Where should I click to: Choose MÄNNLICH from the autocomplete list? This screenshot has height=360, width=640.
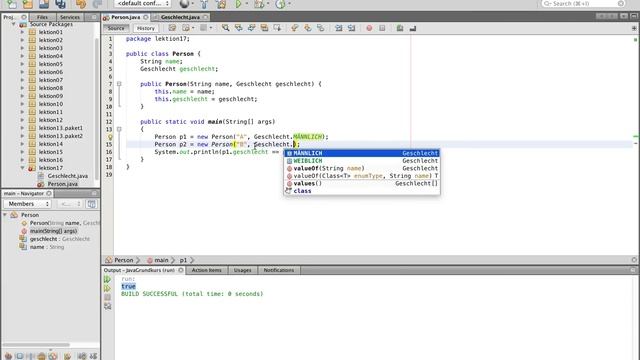pyautogui.click(x=362, y=153)
